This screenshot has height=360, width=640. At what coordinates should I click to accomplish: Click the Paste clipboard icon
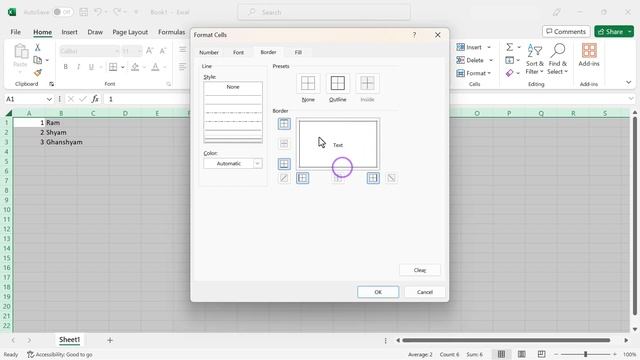click(20, 52)
